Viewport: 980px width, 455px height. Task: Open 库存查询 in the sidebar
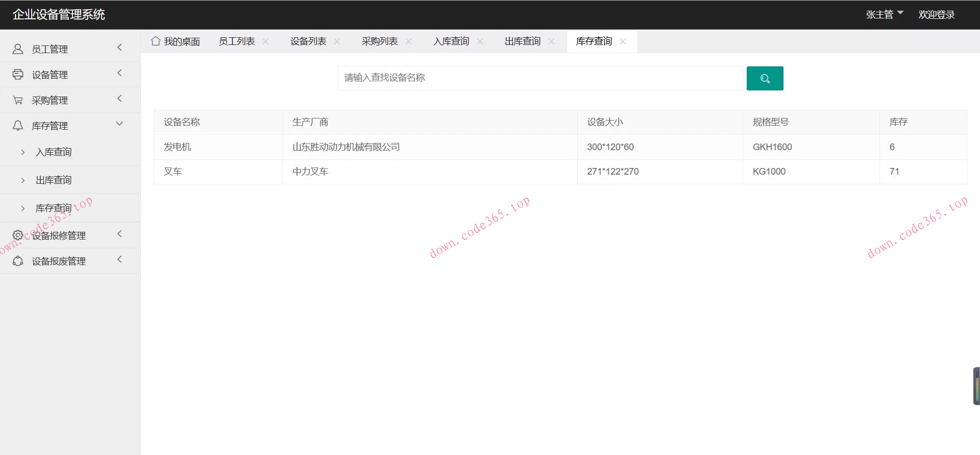[54, 208]
